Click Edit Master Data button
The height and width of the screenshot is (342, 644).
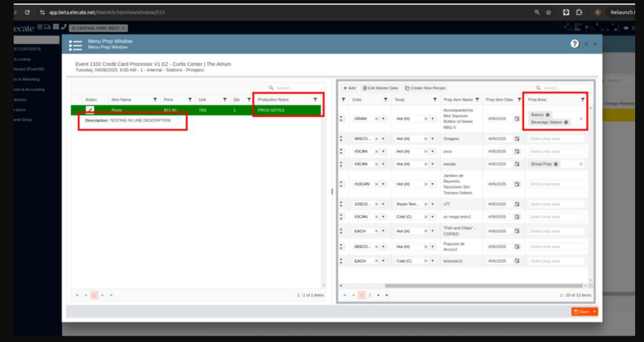(x=380, y=88)
